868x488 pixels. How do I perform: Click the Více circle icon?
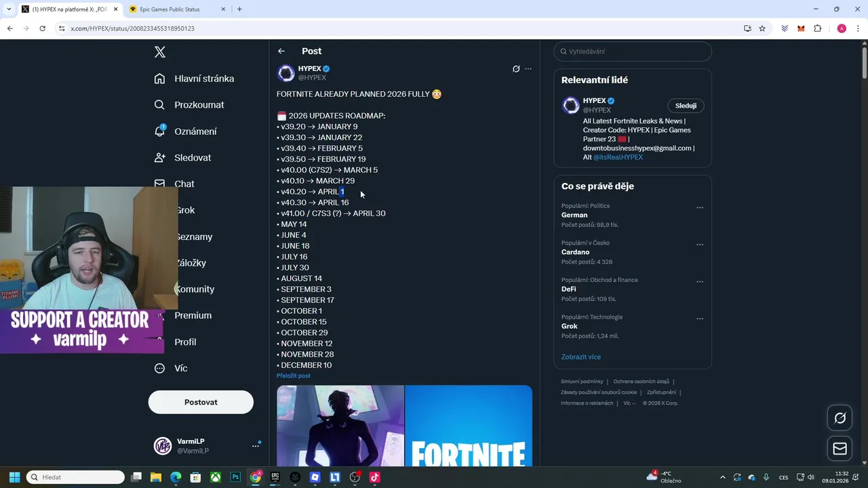coord(159,368)
